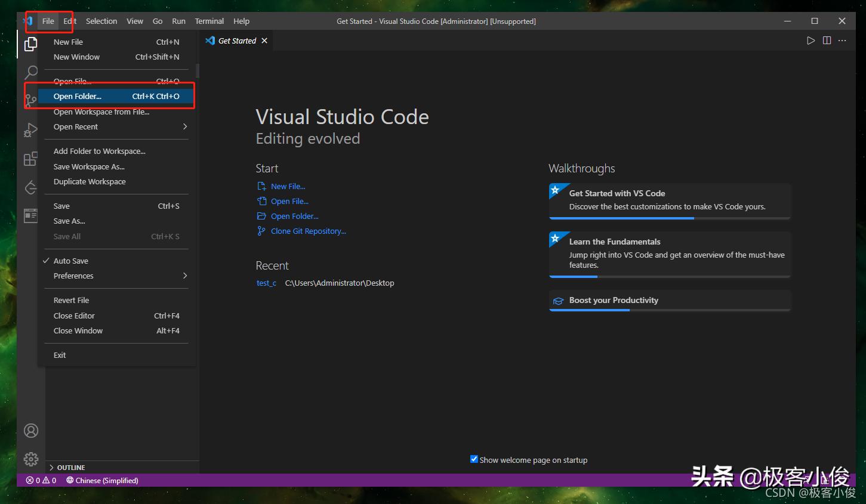Screen dimensions: 866x504
Task: Close the Get Started tab
Action: [264, 41]
